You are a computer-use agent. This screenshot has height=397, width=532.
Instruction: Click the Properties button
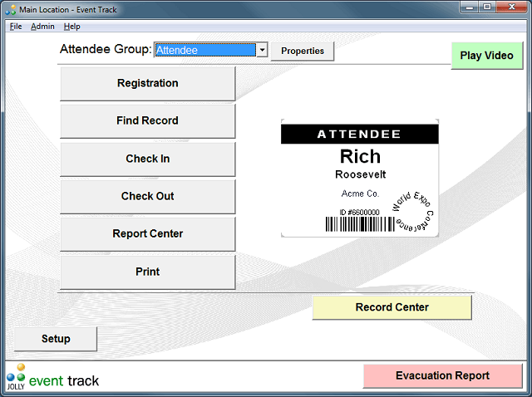(x=303, y=51)
